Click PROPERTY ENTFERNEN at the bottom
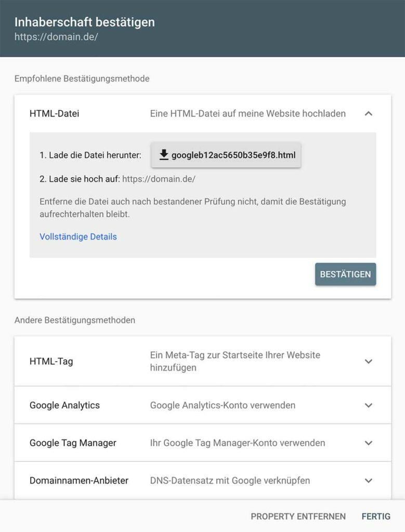This screenshot has width=405, height=532. (x=298, y=516)
